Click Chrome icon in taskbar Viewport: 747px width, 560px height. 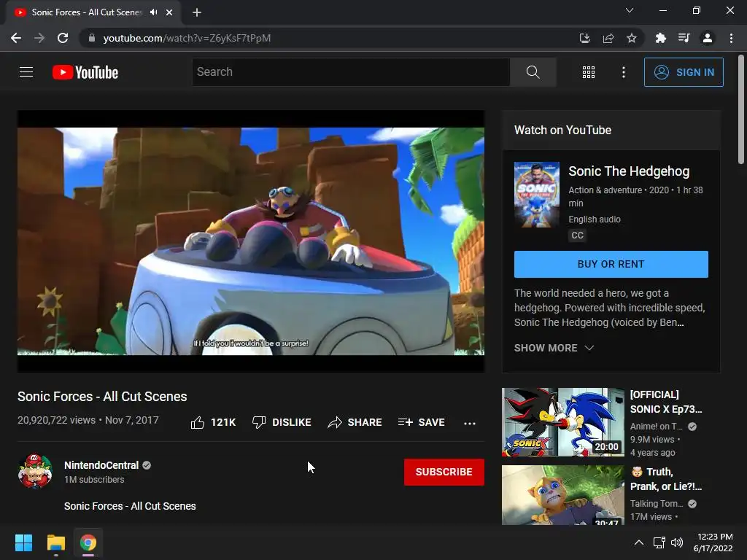(x=88, y=542)
